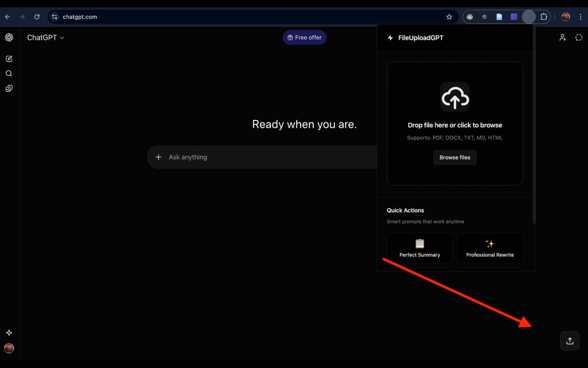The width and height of the screenshot is (588, 368).
Task: Open search chats with the magnifier icon
Action: [x=9, y=74]
